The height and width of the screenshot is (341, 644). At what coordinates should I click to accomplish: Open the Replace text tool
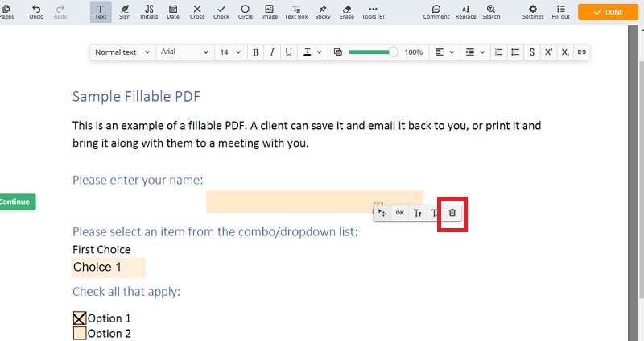466,12
